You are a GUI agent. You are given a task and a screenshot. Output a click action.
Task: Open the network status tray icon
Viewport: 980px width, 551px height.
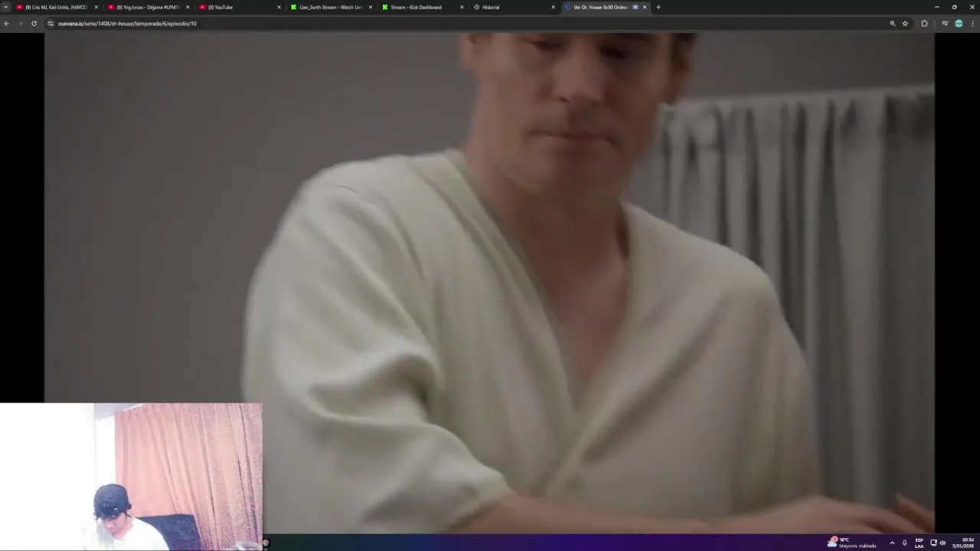(x=933, y=543)
